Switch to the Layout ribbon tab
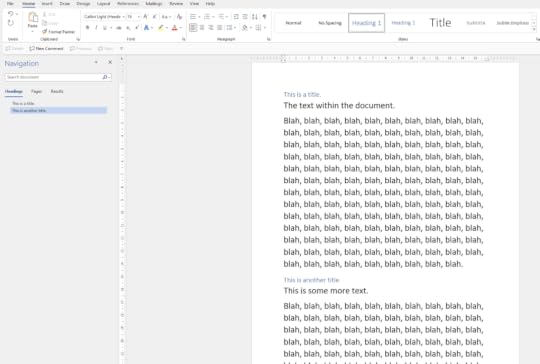Viewport: 540px width, 364px height. pyautogui.click(x=103, y=4)
